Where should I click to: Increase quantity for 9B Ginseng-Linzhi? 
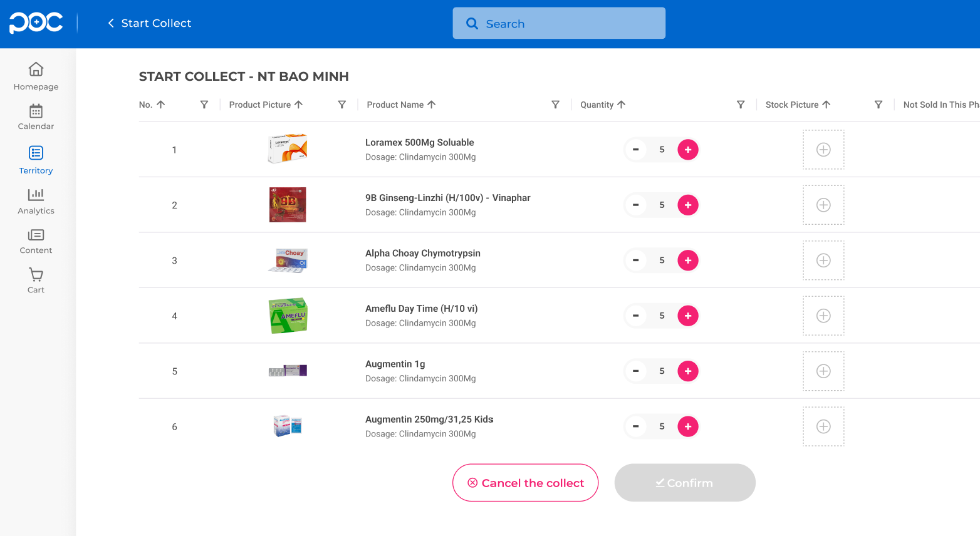688,205
